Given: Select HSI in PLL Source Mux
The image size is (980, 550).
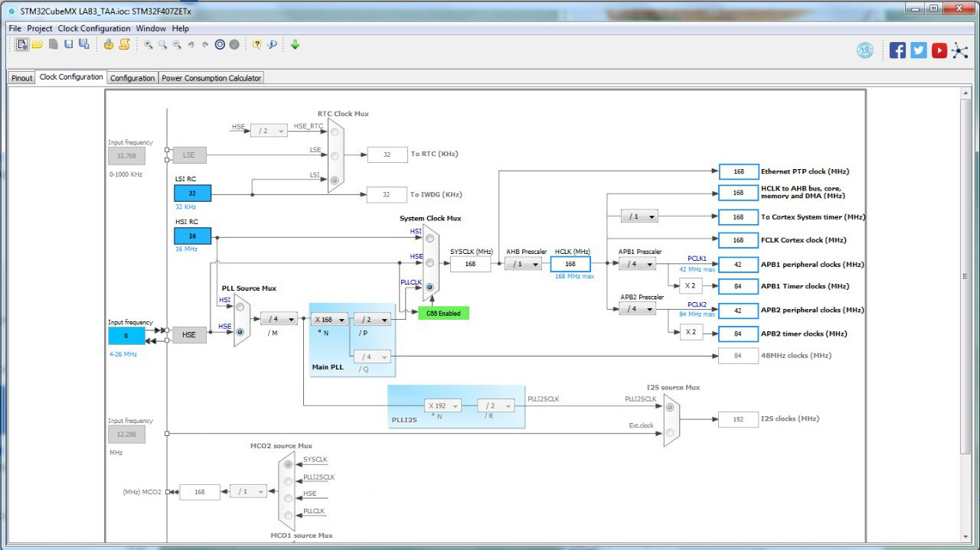Looking at the screenshot, I should [x=240, y=308].
